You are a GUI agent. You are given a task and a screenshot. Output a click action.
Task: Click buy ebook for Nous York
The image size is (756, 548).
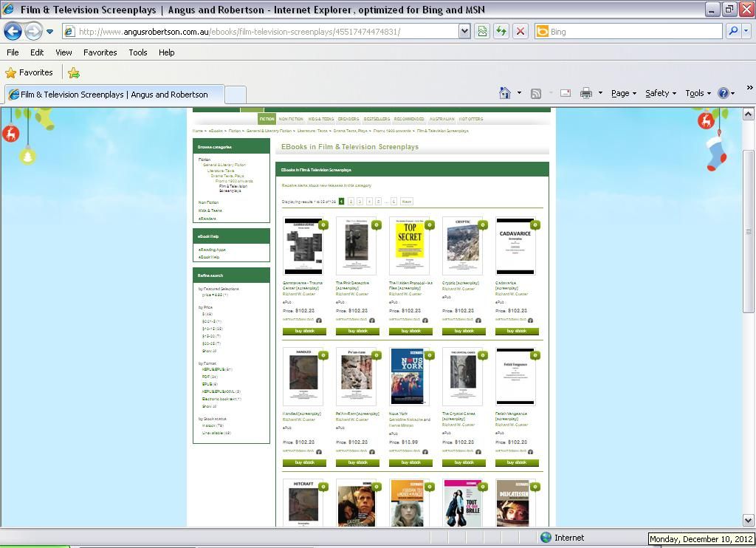[x=410, y=462]
